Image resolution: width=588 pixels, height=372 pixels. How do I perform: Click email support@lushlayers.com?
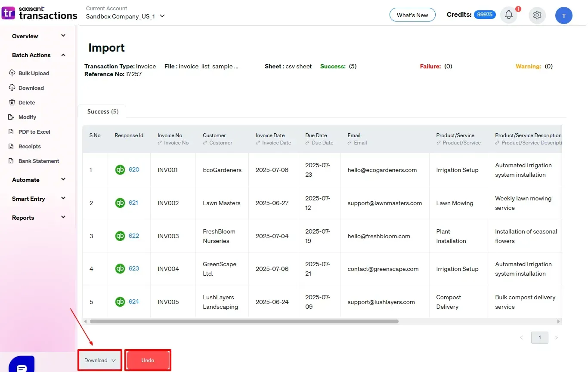(381, 302)
